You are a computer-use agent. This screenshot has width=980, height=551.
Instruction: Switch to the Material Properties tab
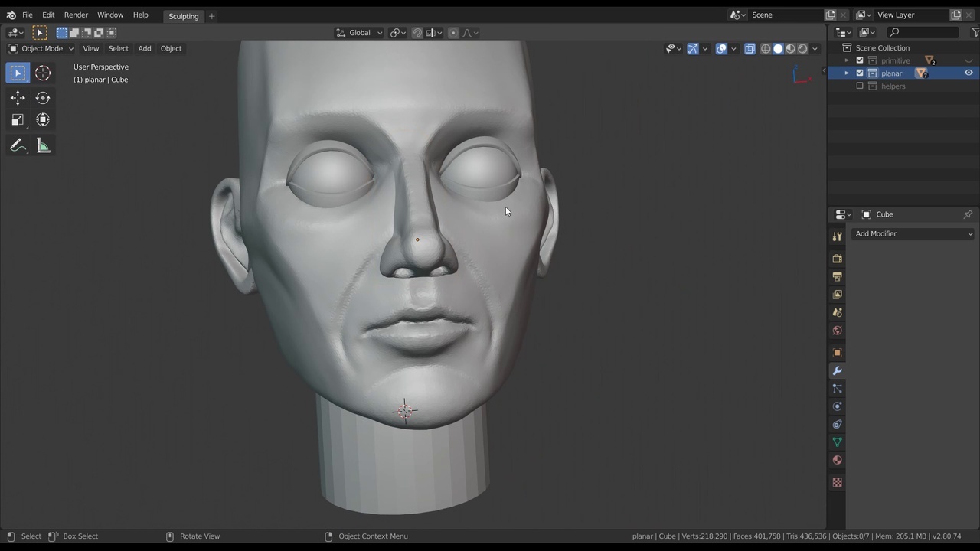[x=837, y=459]
